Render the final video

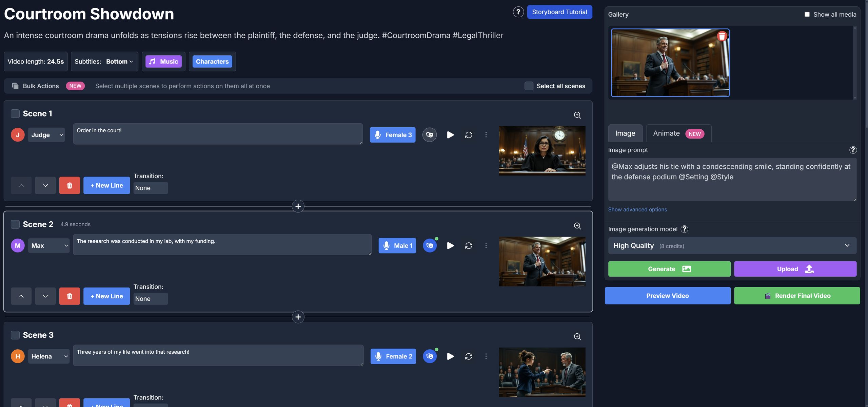pos(797,295)
